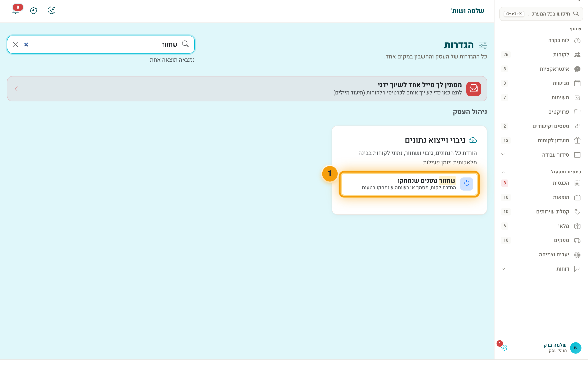Image resolution: width=588 pixels, height=368 pixels.
Task: Click the נמצאה תוצאה אחת result text
Action: tap(172, 60)
